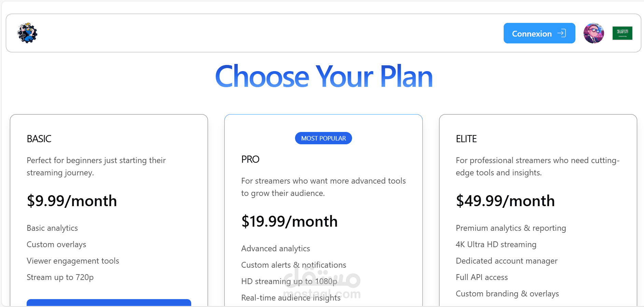Viewport: 644px width, 307px height.
Task: Click Custom alerts & notifications feature
Action: coord(293,265)
